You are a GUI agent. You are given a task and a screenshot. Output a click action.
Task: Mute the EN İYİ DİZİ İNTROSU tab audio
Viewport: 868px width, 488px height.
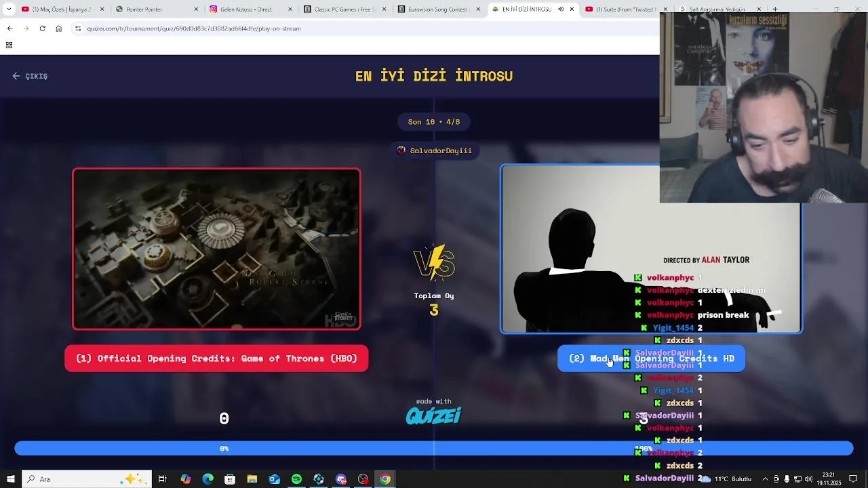[560, 9]
